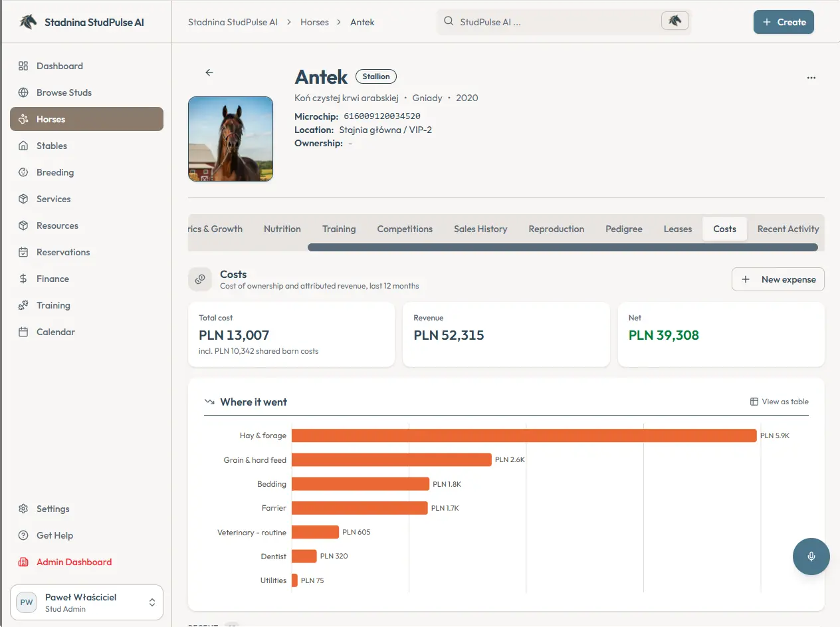The image size is (840, 627).
Task: Click the Stadnina StudPulse AI horse logo
Action: pos(27,22)
